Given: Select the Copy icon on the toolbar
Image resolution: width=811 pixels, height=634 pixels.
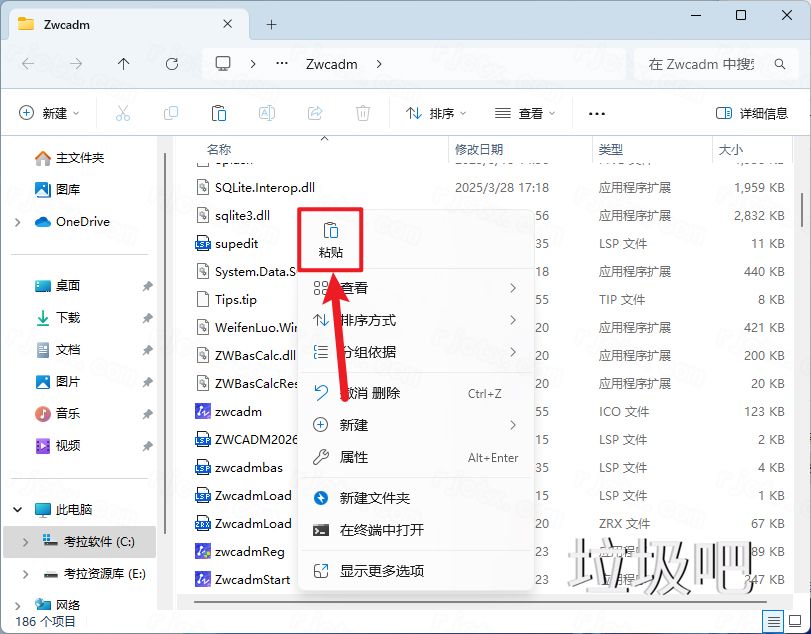Looking at the screenshot, I should [x=171, y=113].
